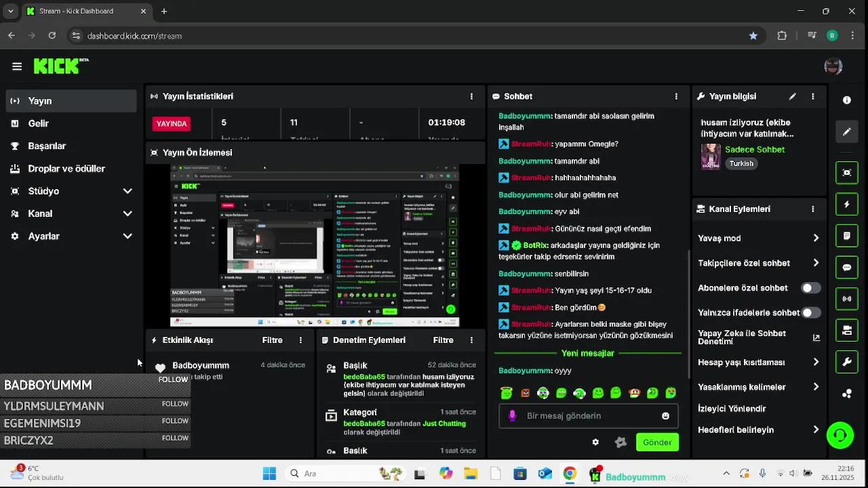Open the Windows Start menu
Viewport: 868px width, 488px height.
point(269,474)
